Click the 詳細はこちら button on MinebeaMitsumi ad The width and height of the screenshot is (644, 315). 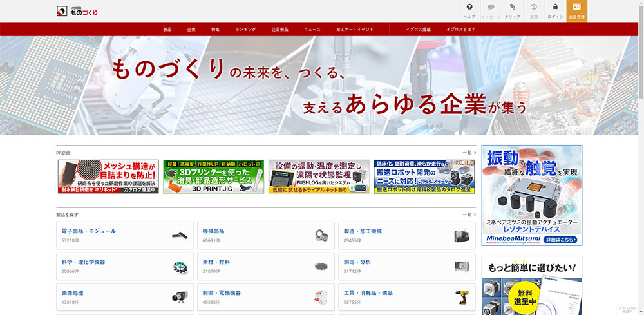tap(560, 239)
